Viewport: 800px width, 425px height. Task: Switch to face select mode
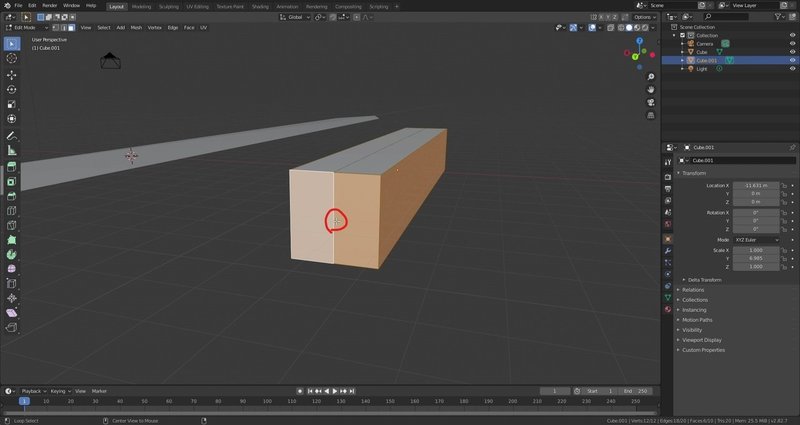pyautogui.click(x=71, y=28)
